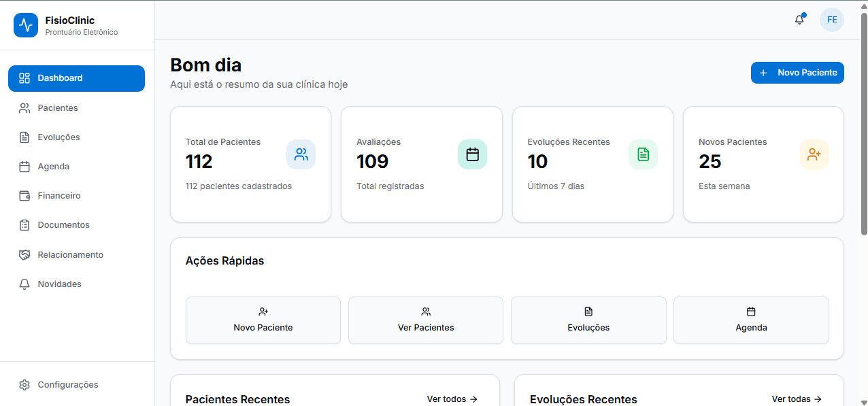Follow Ver todos link for Pacientes Recentes
The height and width of the screenshot is (406, 868).
pos(452,399)
